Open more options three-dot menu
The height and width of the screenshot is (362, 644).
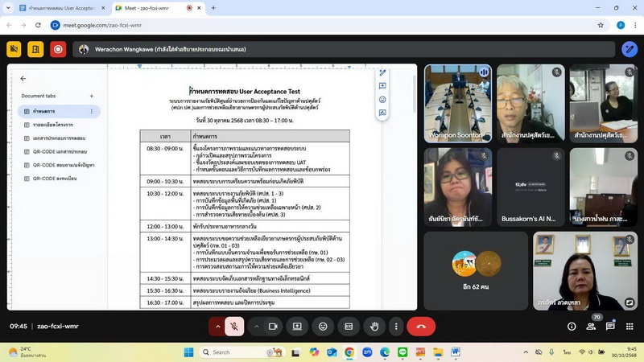(x=396, y=326)
